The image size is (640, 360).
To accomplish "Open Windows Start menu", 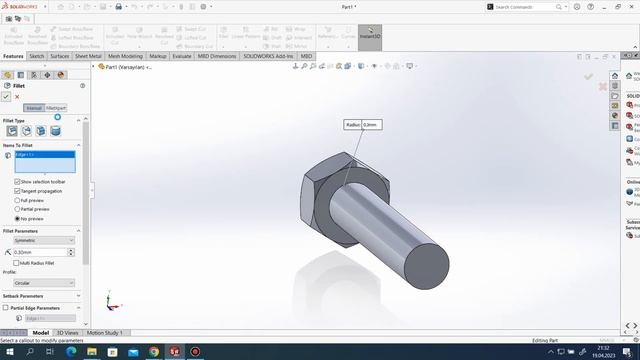I will [9, 351].
